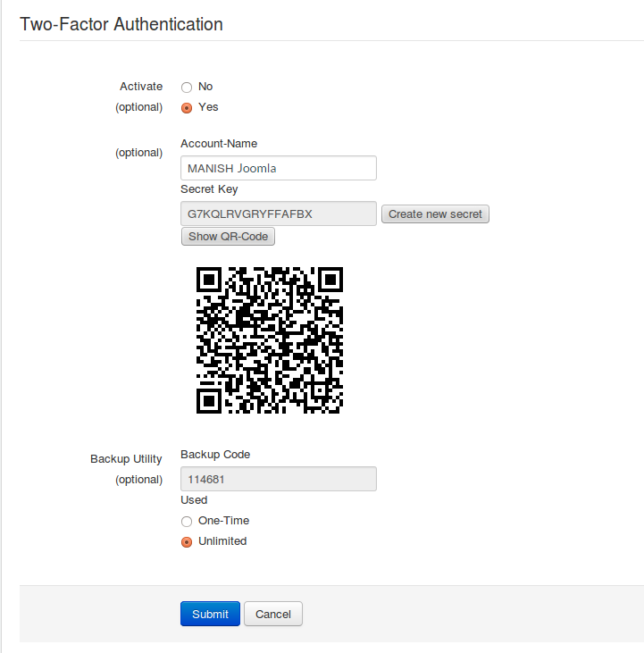Click the Show QR-Code button

coord(228,236)
